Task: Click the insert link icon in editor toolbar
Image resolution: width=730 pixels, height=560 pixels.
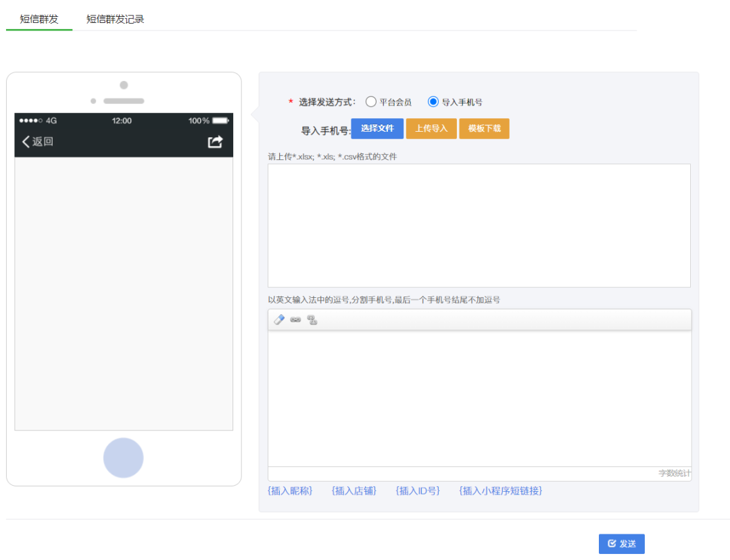Action: click(295, 320)
